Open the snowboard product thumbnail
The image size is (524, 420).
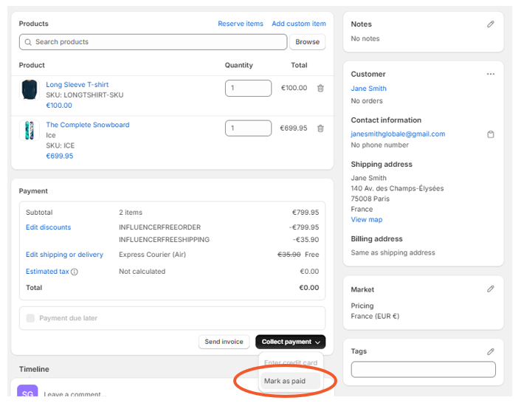[30, 130]
